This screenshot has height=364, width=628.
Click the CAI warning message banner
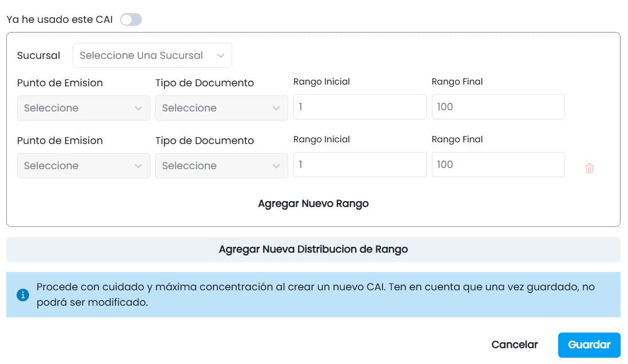coord(313,295)
